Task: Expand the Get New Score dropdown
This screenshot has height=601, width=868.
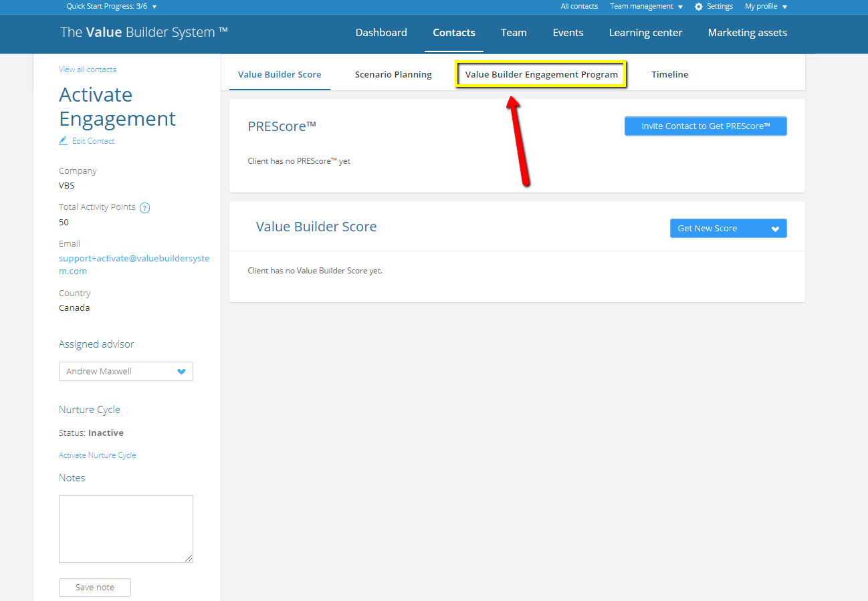Action: 728,228
